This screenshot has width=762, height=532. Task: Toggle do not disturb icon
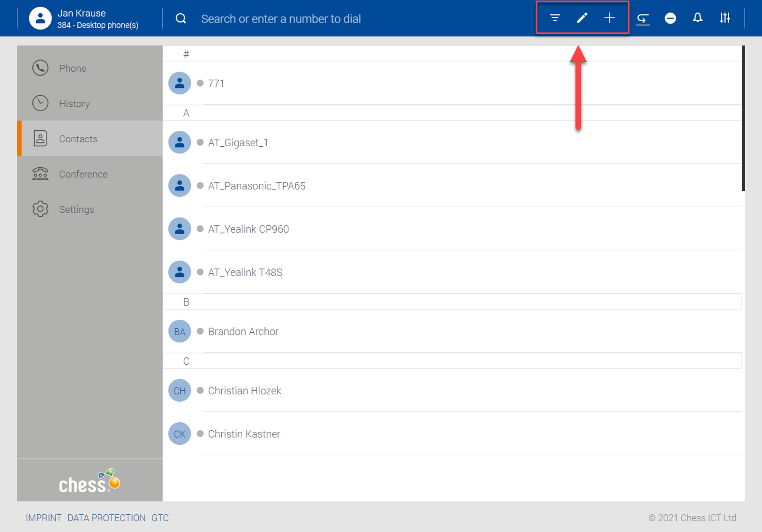point(670,18)
